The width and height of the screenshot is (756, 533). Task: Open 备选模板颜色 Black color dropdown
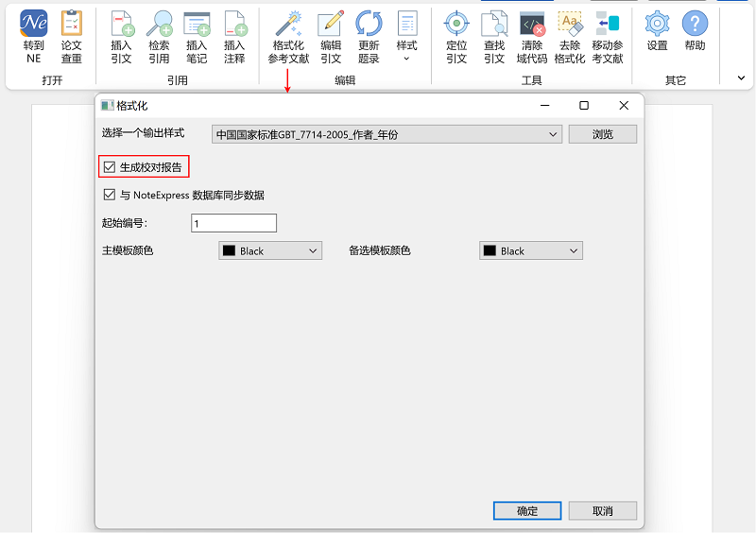pyautogui.click(x=531, y=250)
